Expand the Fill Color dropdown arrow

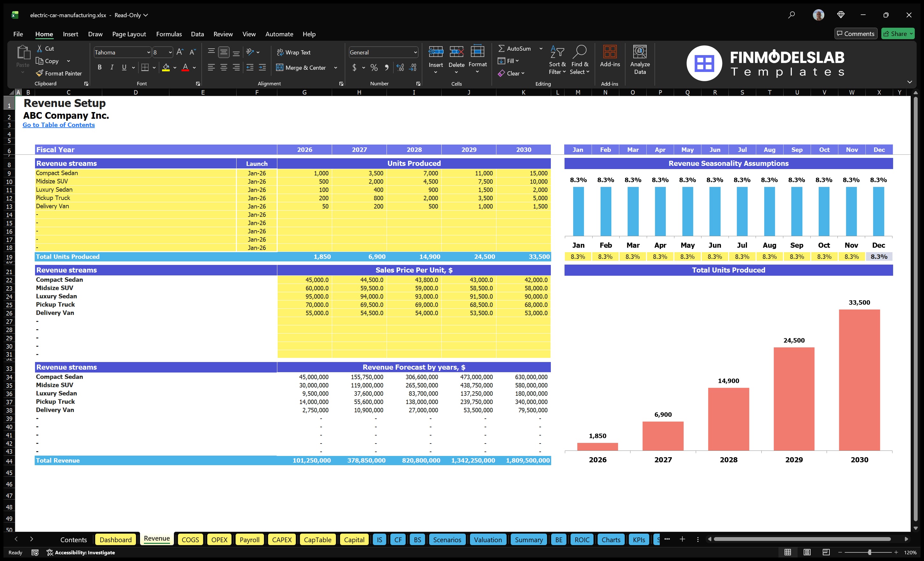click(174, 68)
